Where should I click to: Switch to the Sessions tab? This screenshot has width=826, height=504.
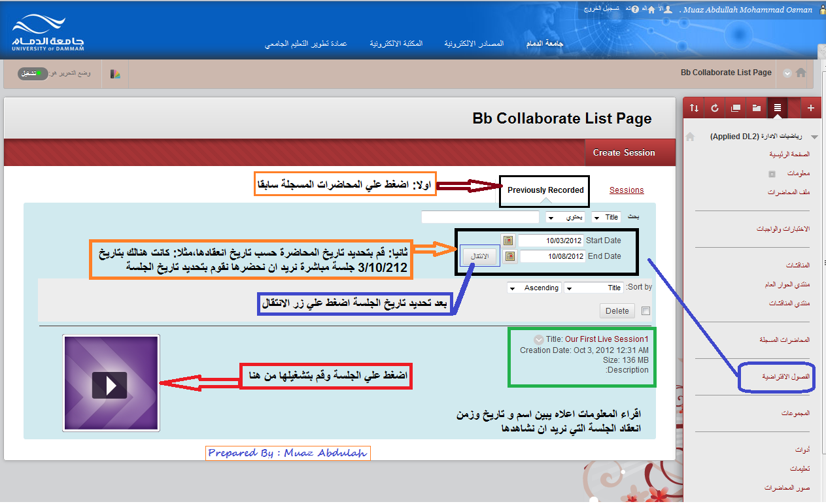[x=627, y=190]
